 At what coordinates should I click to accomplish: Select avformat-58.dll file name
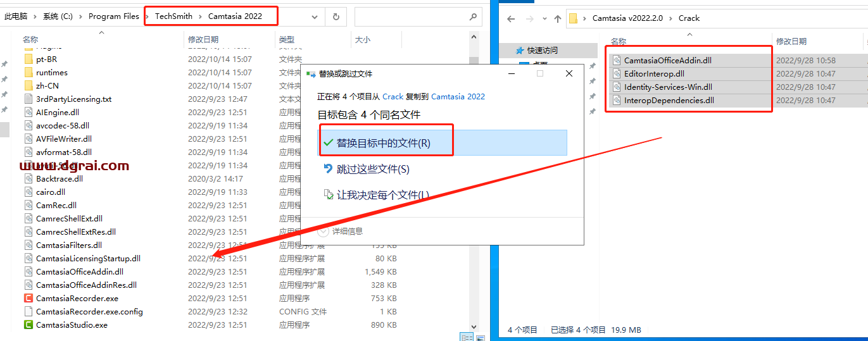pyautogui.click(x=64, y=152)
